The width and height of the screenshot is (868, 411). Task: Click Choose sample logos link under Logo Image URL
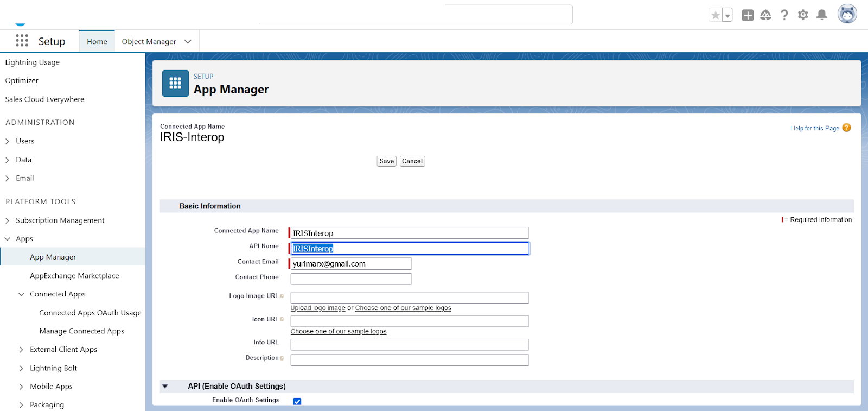point(403,308)
